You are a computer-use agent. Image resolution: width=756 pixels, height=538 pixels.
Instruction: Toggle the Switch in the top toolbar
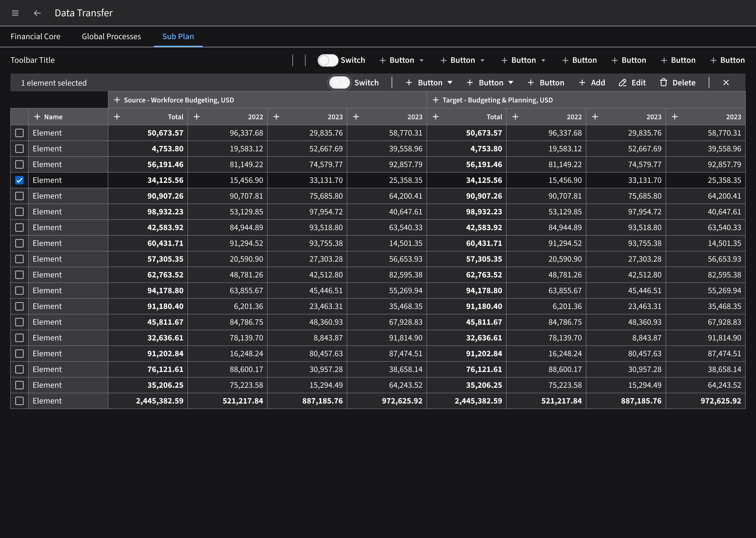pos(328,60)
